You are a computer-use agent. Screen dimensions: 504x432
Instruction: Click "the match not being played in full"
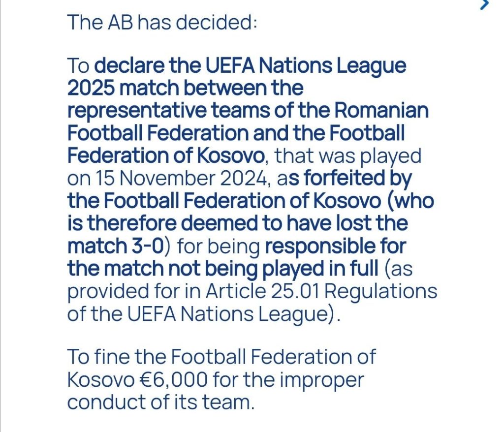tap(223, 269)
